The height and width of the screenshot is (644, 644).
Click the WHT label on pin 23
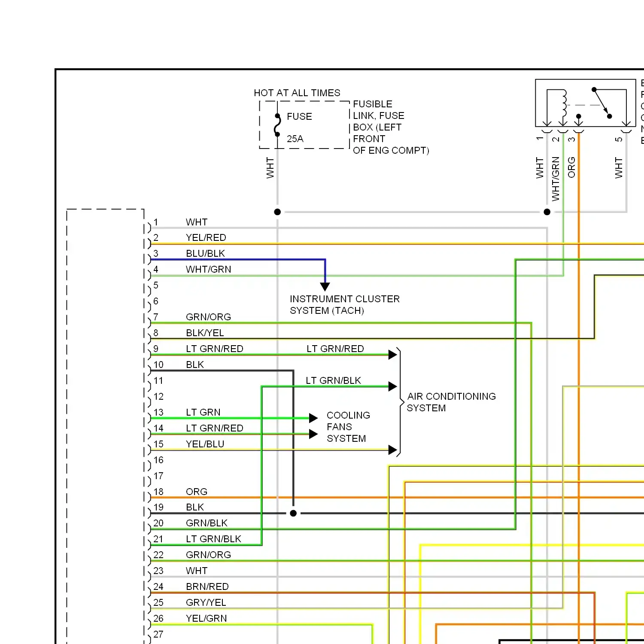[x=197, y=571]
